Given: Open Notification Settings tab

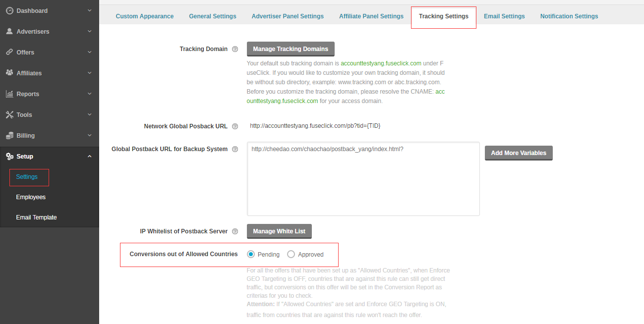Looking at the screenshot, I should [x=569, y=16].
